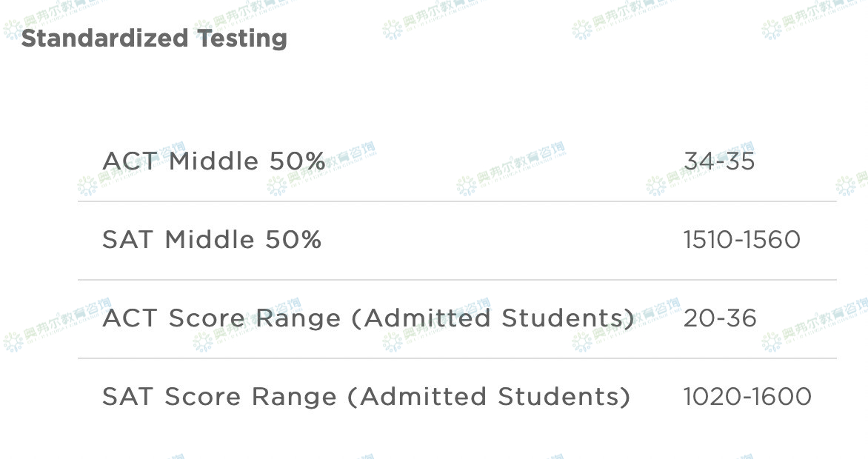
Task: Click the Standardized Testing heading
Action: click(x=154, y=38)
